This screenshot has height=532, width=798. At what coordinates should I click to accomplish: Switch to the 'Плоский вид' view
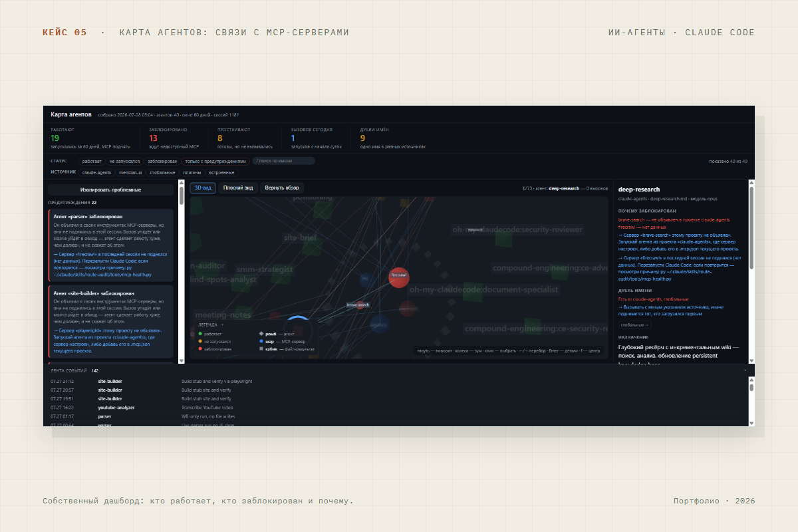click(x=238, y=188)
